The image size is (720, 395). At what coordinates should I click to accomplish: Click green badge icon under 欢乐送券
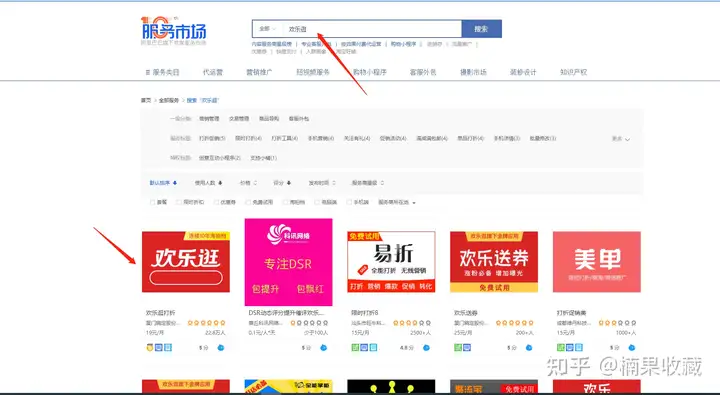click(458, 348)
